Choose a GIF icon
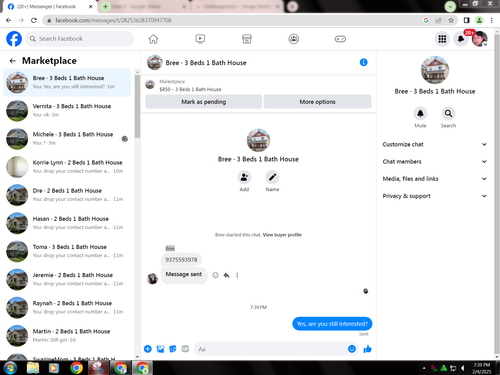 click(x=185, y=349)
